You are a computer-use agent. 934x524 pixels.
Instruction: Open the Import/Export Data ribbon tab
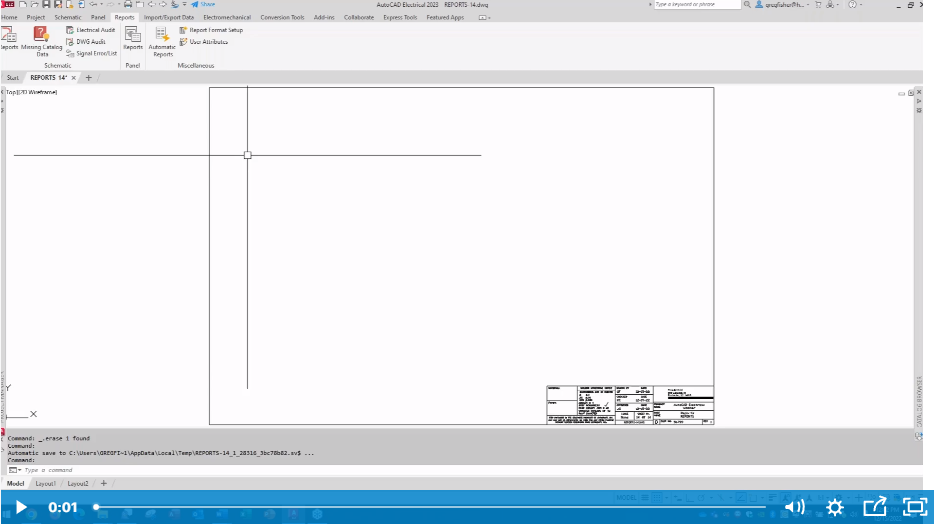click(x=169, y=17)
